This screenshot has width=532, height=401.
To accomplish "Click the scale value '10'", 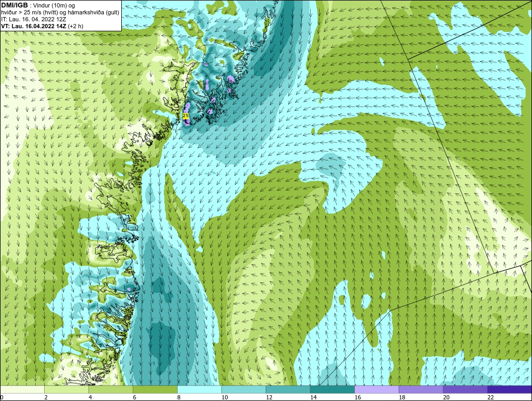I will [225, 398].
